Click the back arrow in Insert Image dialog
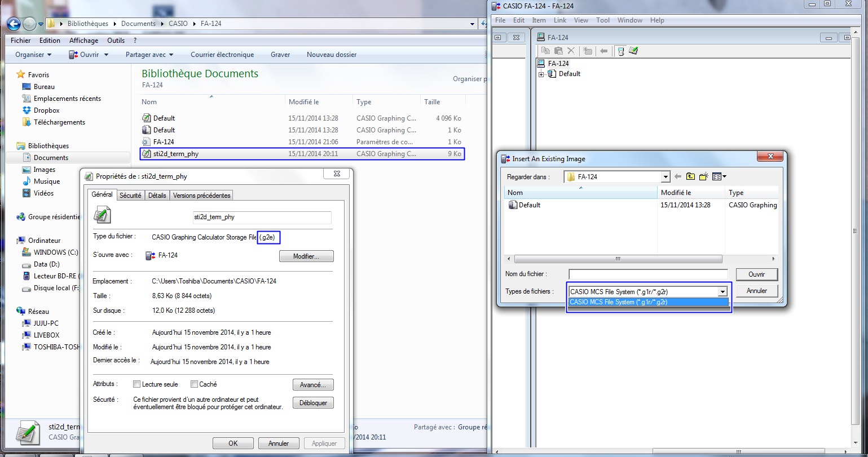 point(678,177)
